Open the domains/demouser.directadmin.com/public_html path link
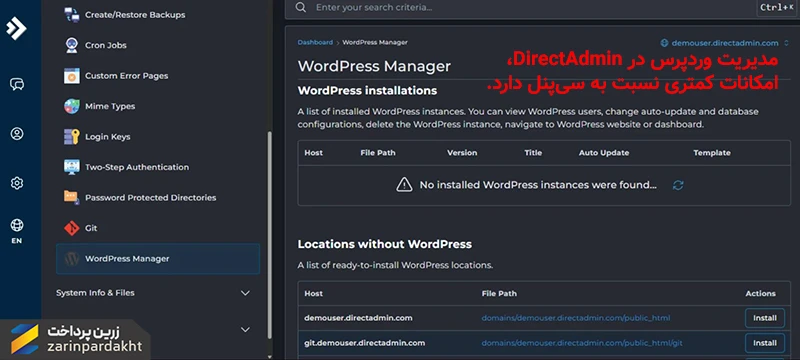The height and width of the screenshot is (360, 800). (x=576, y=318)
